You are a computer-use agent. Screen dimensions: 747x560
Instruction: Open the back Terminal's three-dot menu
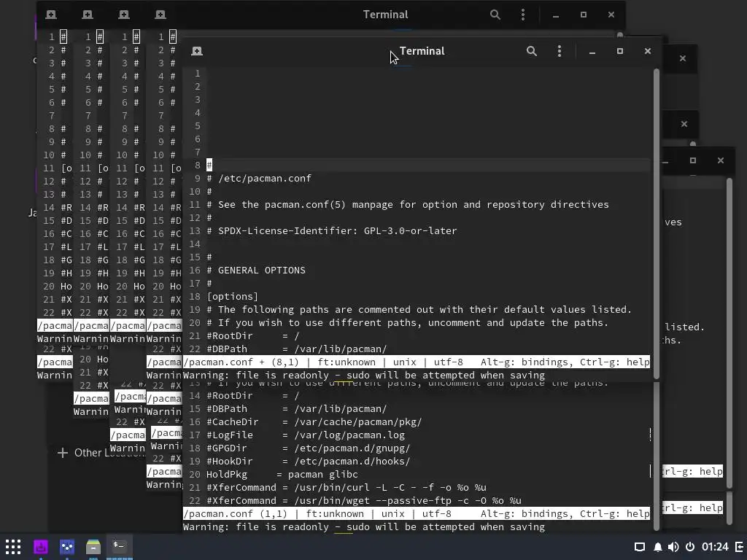click(523, 15)
